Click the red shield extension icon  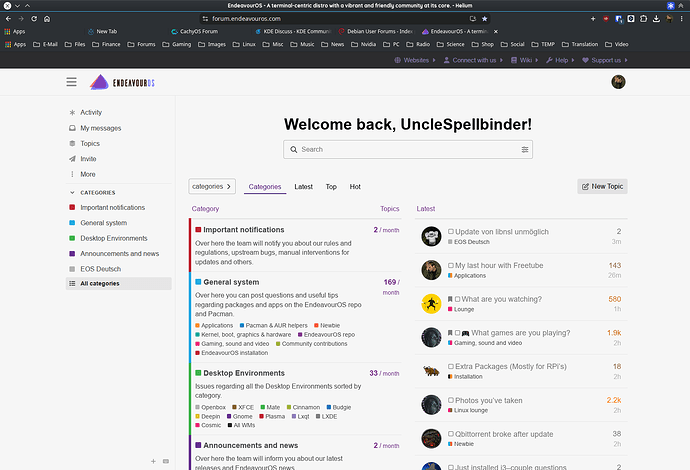tap(606, 18)
